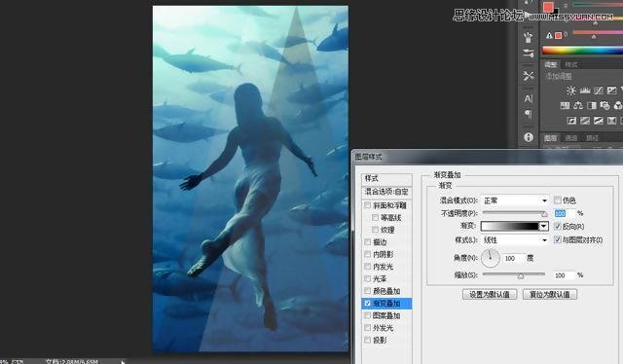623x364 pixels.
Task: Adjust 缩放 scale slider handle
Action: (x=521, y=275)
